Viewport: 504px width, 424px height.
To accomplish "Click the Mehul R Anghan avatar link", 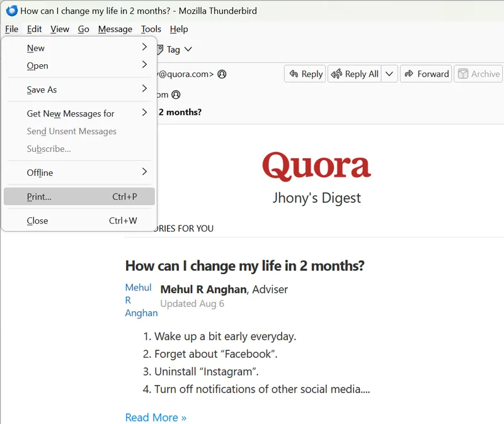I will point(141,300).
